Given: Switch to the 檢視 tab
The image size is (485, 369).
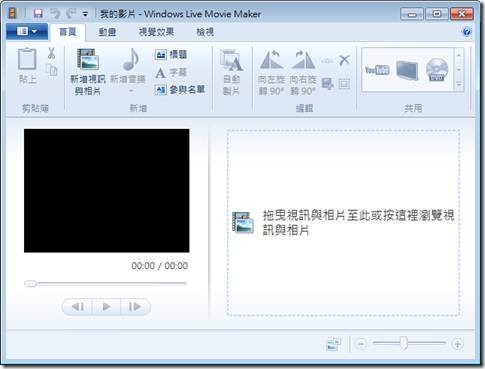Looking at the screenshot, I should [205, 32].
